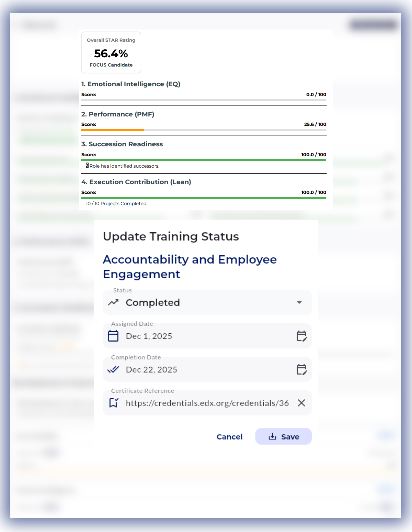This screenshot has width=412, height=532.
Task: Click the Certificate Reference bookmark icon
Action: [x=113, y=403]
